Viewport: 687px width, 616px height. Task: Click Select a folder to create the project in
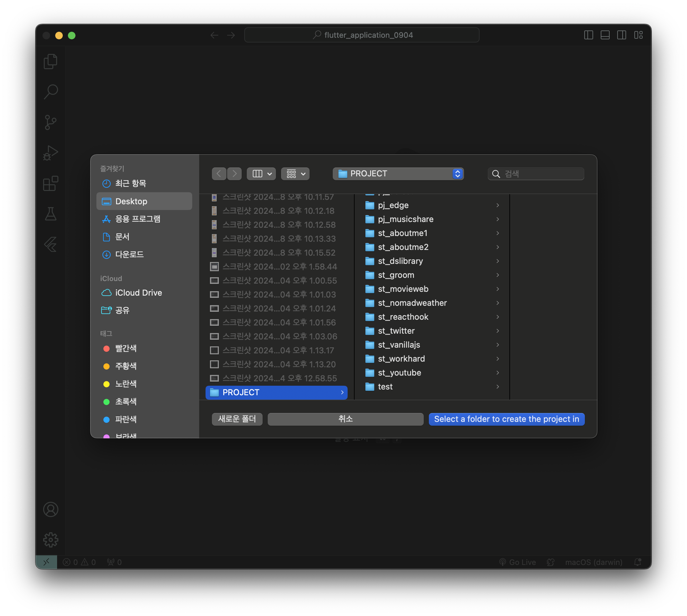point(506,419)
